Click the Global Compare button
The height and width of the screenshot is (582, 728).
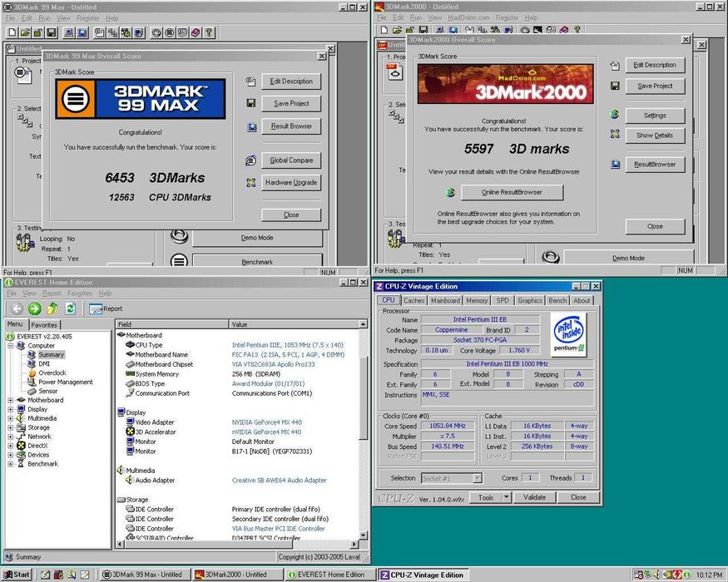click(291, 160)
